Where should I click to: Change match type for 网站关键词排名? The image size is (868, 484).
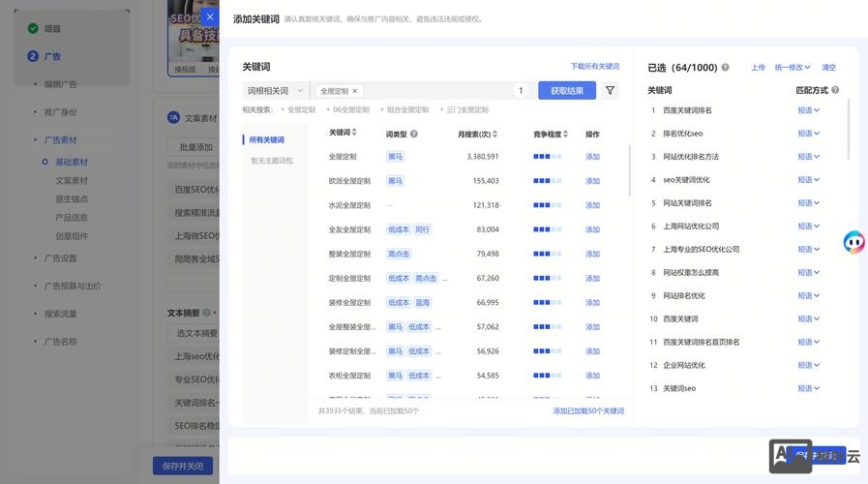pos(808,203)
